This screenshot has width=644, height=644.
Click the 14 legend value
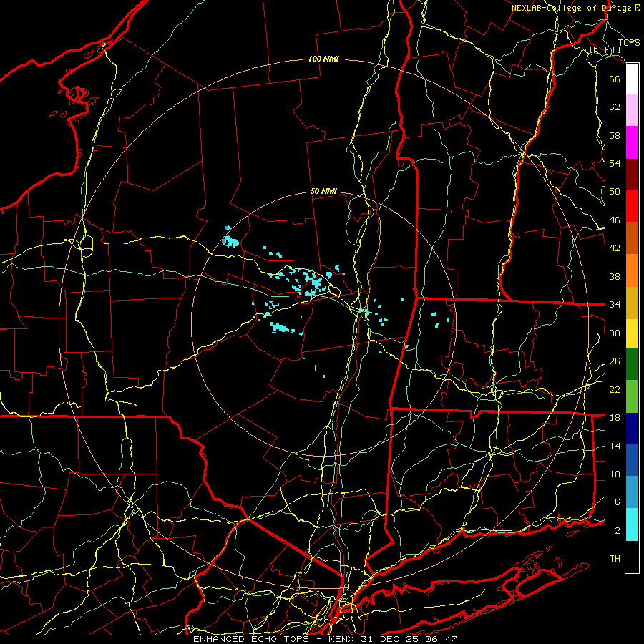[615, 446]
